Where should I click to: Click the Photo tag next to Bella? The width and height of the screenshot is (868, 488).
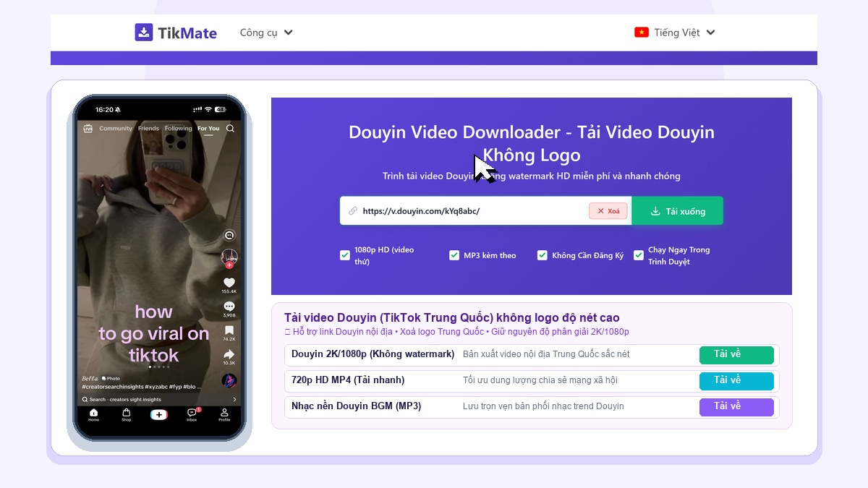pyautogui.click(x=111, y=378)
